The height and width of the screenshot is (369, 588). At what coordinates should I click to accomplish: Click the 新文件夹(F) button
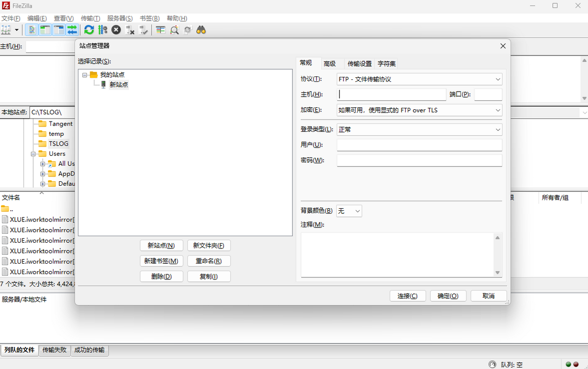coord(209,246)
